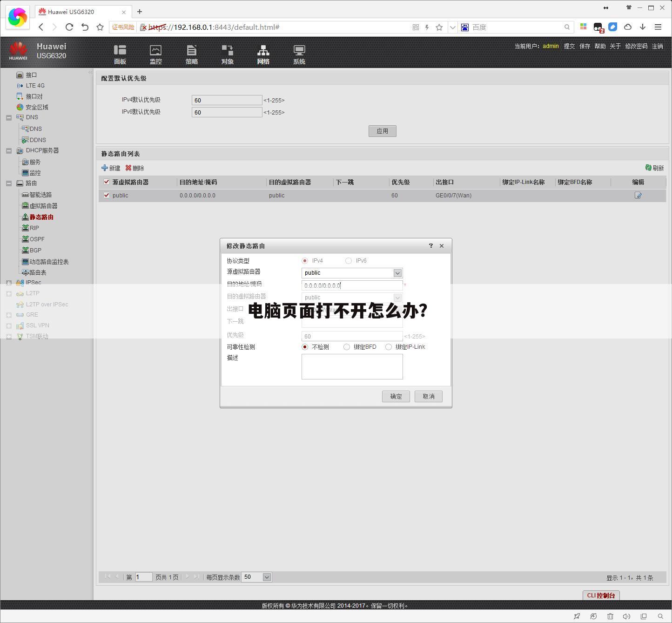Open the 每页显示条数 dropdown
Screen dimensions: 672x623
(x=267, y=577)
